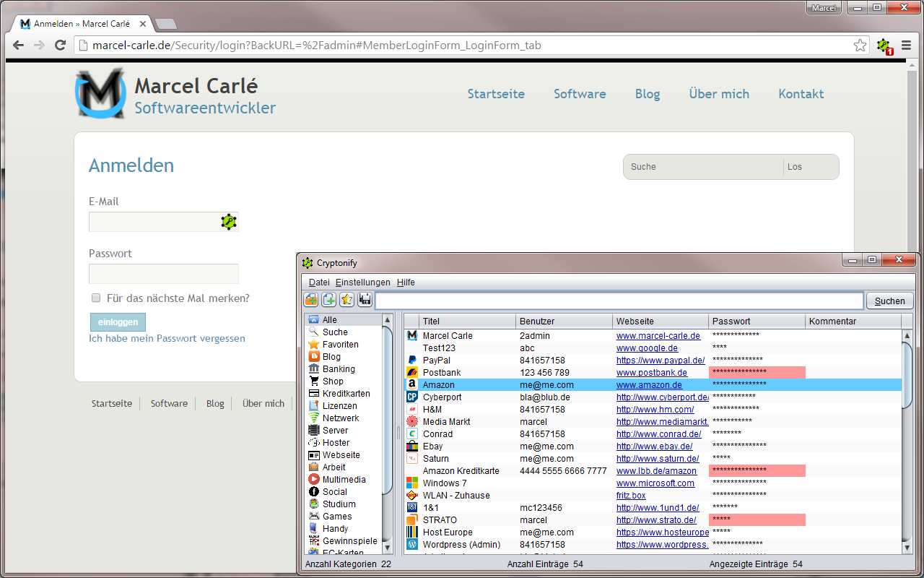The width and height of the screenshot is (924, 578).
Task: Open the Cryptonify extension icon in Chrome toolbar
Action: click(884, 46)
